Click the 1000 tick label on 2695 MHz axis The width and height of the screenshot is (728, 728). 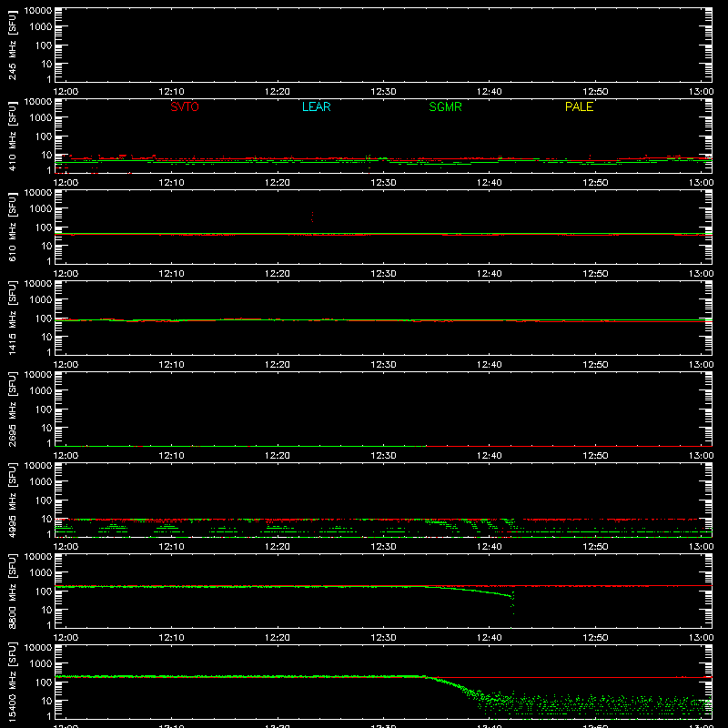click(x=41, y=391)
